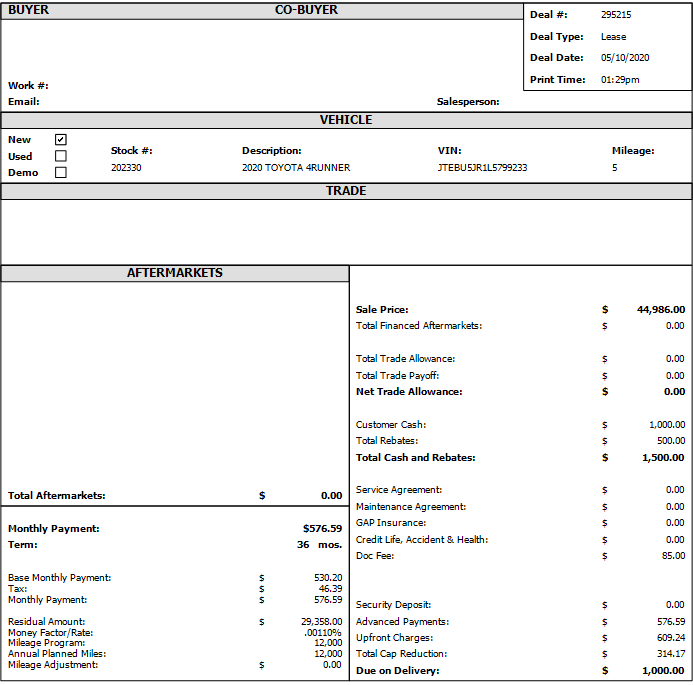Uncheck the New vehicle checkbox
This screenshot has height=685, width=693.
click(61, 140)
